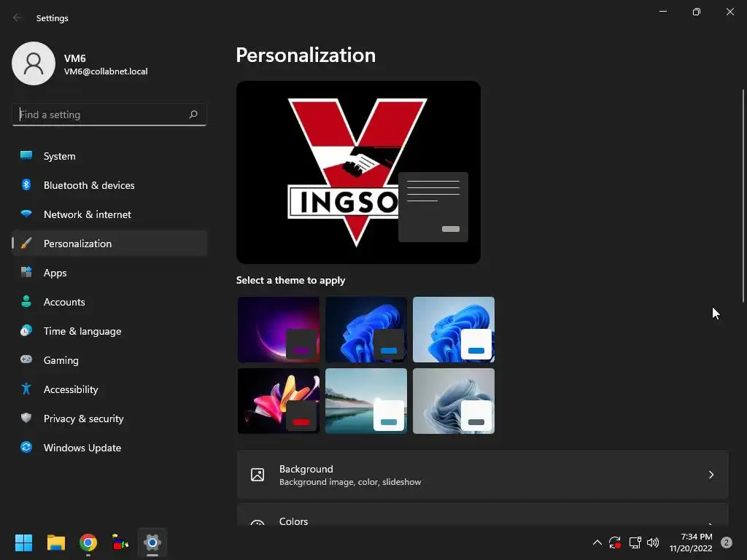Open the colorful app icon next to Chrome
This screenshot has height=560, width=747.
(120, 542)
